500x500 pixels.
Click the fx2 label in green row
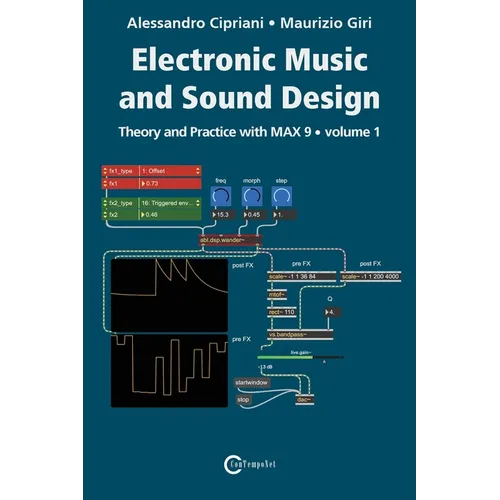coord(113,215)
